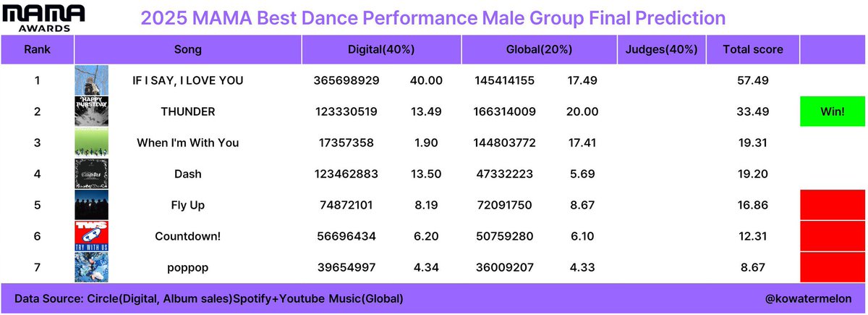Click global score 20.00
The image size is (868, 315).
[582, 112]
